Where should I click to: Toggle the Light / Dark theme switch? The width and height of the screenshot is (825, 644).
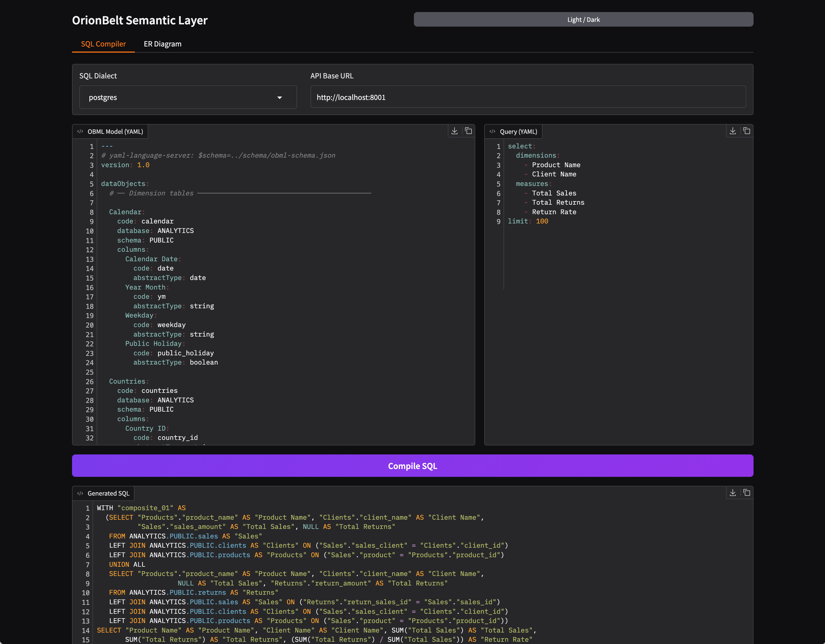click(x=583, y=19)
